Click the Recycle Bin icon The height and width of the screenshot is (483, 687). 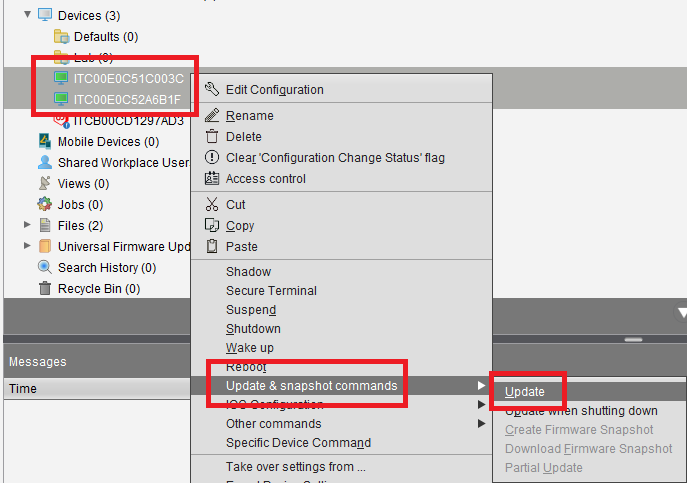pyautogui.click(x=45, y=289)
